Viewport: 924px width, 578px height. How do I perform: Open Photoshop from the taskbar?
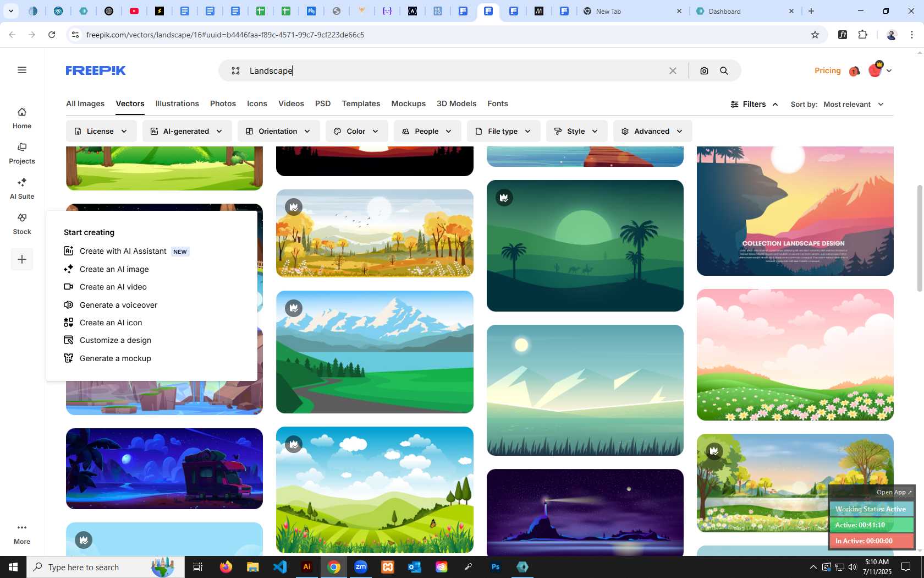point(496,567)
